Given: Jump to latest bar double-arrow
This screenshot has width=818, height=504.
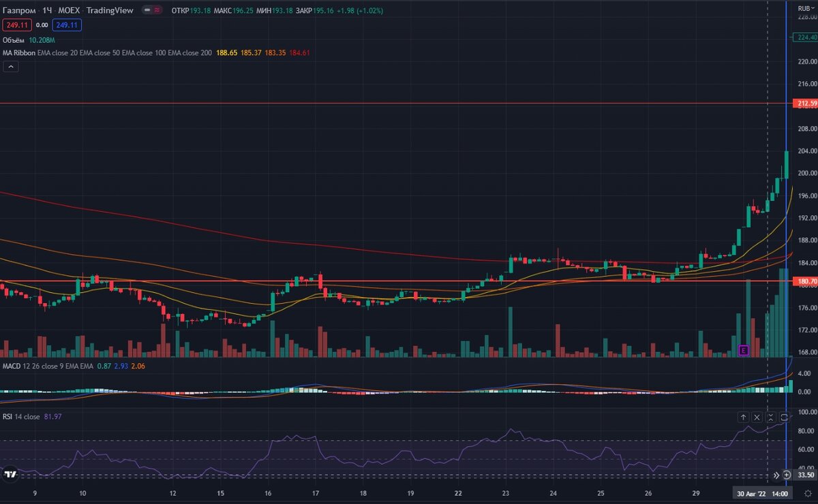Looking at the screenshot, I should click(x=776, y=475).
